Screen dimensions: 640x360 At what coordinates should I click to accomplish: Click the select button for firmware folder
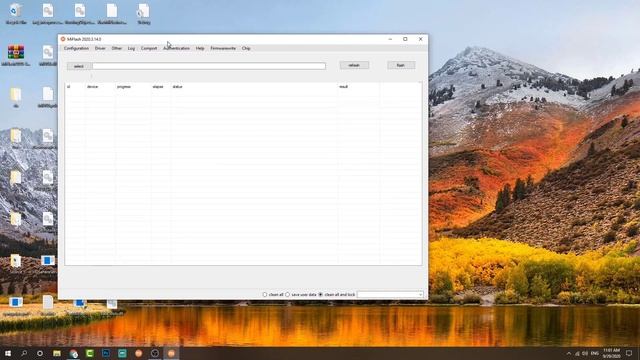tap(79, 66)
